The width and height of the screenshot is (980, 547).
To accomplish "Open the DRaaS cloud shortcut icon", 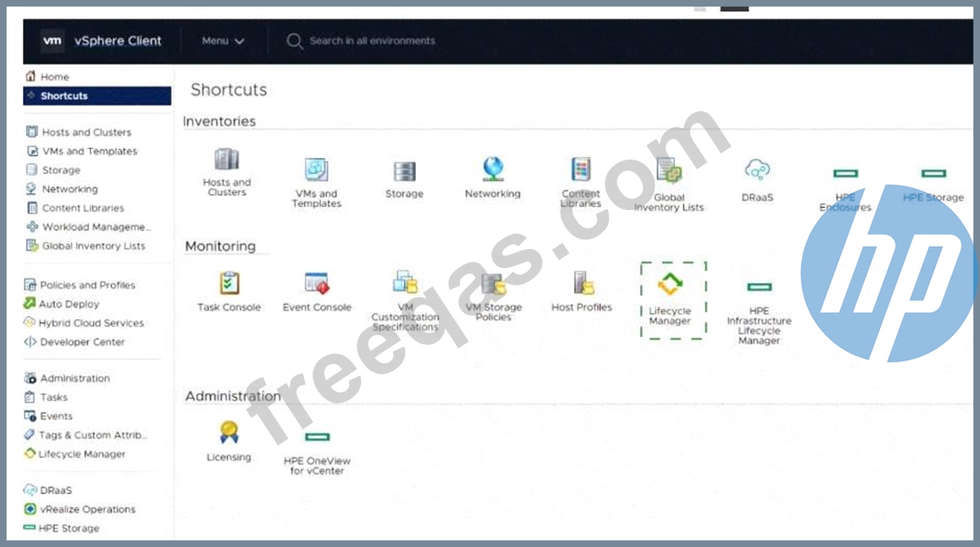I will [757, 170].
